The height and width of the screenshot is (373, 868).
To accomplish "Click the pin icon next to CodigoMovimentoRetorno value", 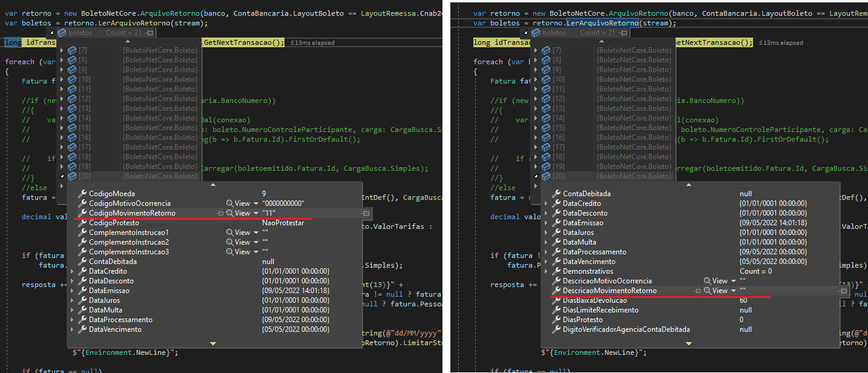I will pyautogui.click(x=220, y=213).
